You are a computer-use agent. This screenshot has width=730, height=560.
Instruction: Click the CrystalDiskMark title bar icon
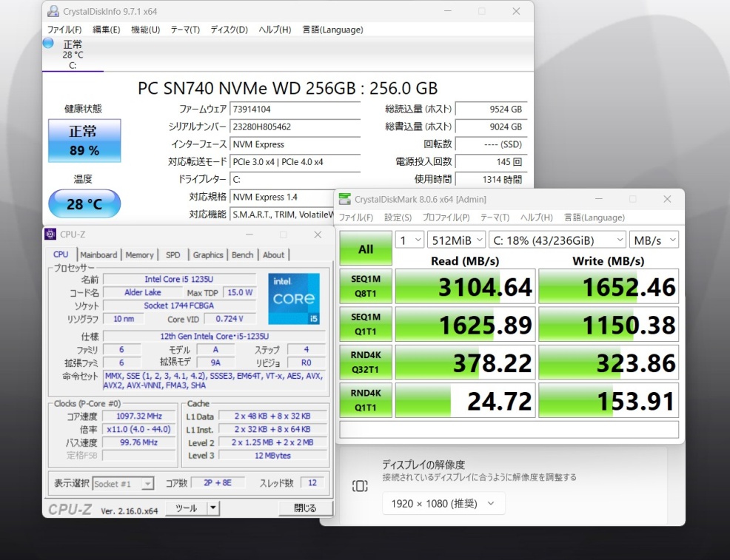pyautogui.click(x=344, y=199)
